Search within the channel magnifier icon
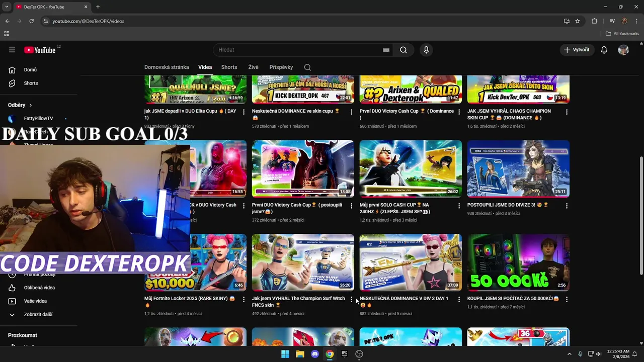644x362 pixels. [x=307, y=67]
